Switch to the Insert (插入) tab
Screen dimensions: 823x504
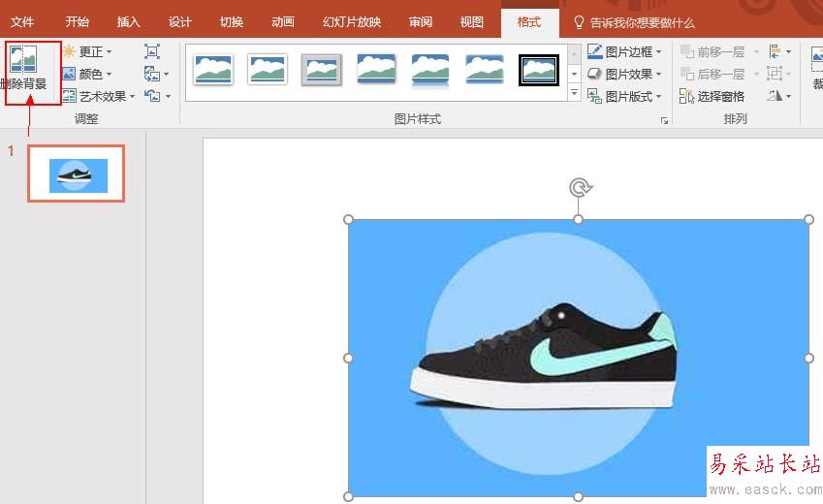click(x=128, y=22)
